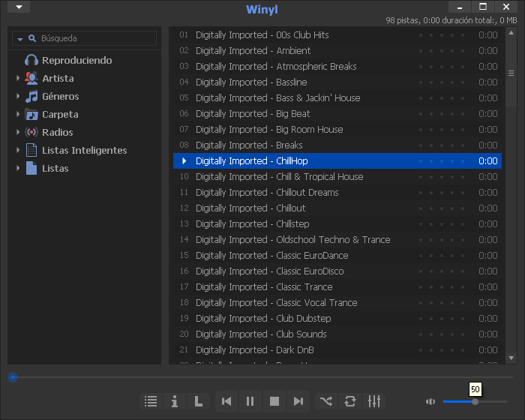The image size is (525, 420).
Task: Open Listas Inteligentes category
Action: 84,151
